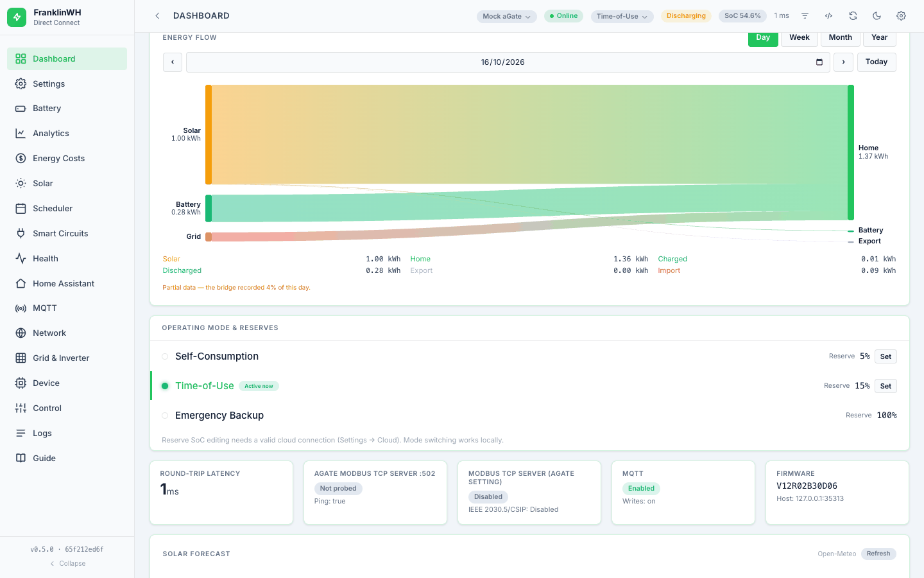
Task: Click the Solar sun icon in sidebar
Action: pyautogui.click(x=21, y=184)
